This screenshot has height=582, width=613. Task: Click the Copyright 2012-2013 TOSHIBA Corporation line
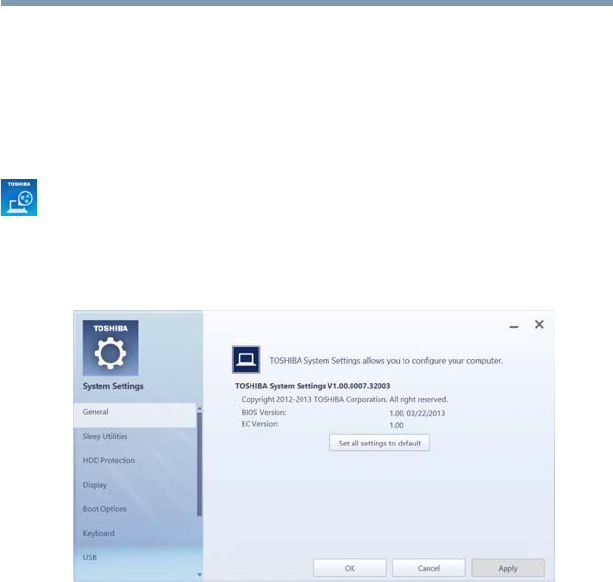click(344, 399)
